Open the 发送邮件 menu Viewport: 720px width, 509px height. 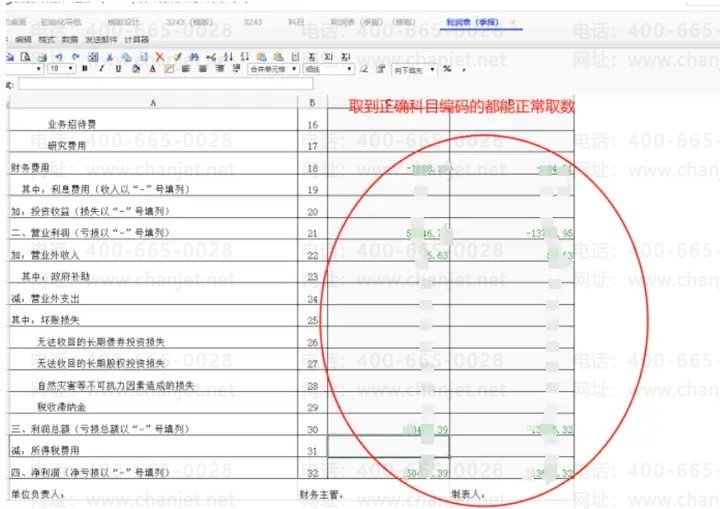(x=101, y=40)
